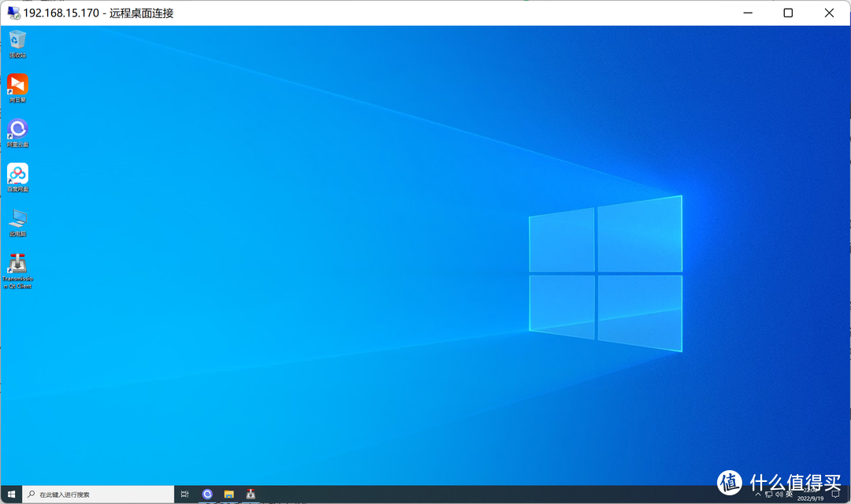Open the clock showing 2022/9/19

tap(810, 495)
